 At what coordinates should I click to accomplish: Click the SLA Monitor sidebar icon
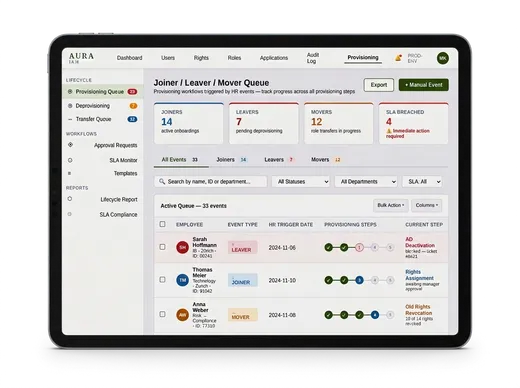[70, 160]
